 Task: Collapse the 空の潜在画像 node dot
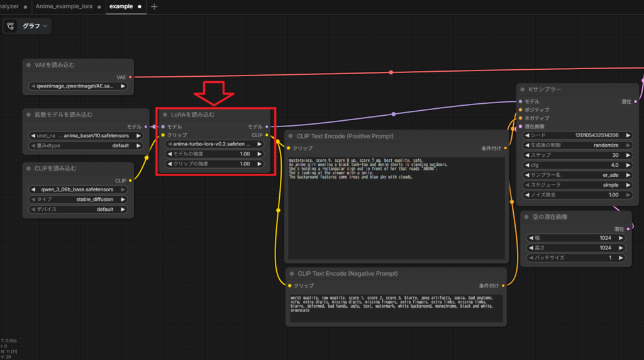pos(526,217)
